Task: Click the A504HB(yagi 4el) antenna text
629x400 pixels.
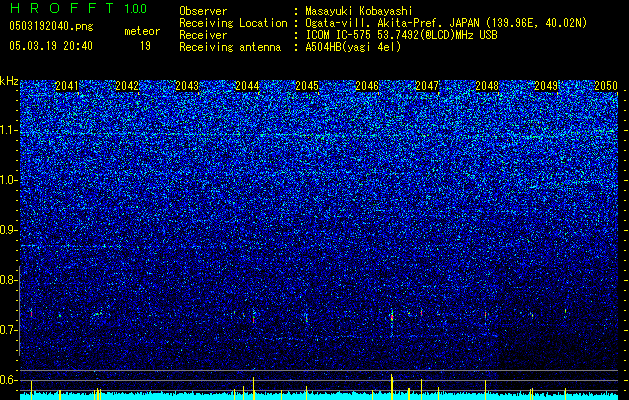Action: pyautogui.click(x=353, y=47)
